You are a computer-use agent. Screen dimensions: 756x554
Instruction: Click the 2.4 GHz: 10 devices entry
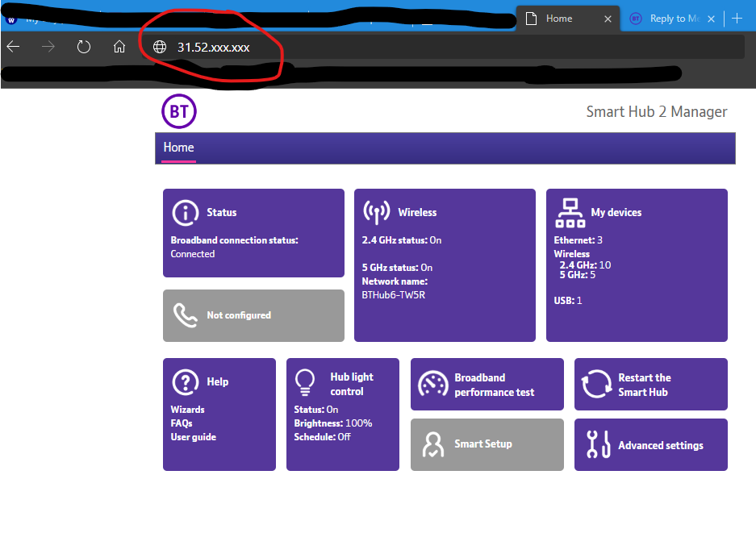[585, 265]
